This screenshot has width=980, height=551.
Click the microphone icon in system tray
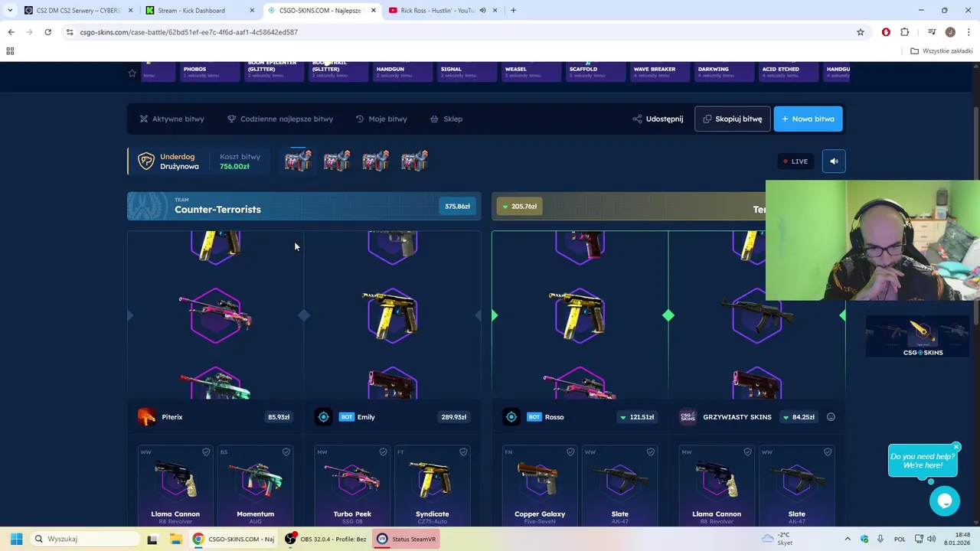pyautogui.click(x=880, y=539)
